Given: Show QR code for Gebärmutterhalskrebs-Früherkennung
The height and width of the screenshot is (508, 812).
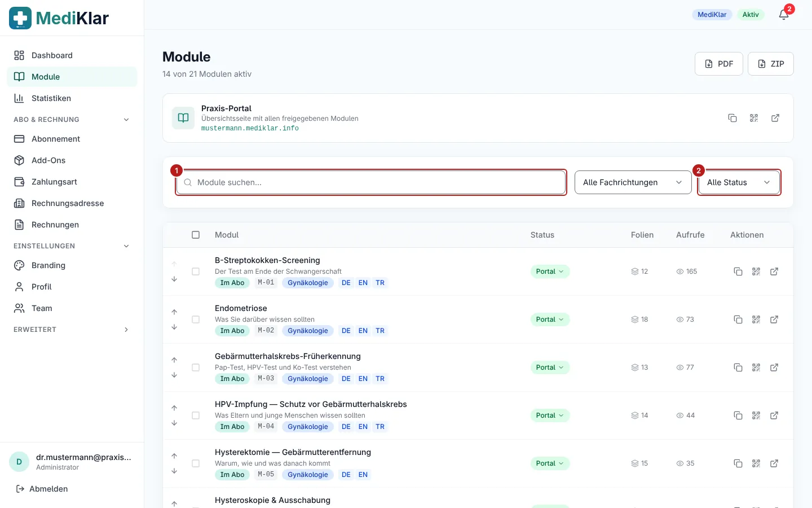Looking at the screenshot, I should pyautogui.click(x=756, y=367).
